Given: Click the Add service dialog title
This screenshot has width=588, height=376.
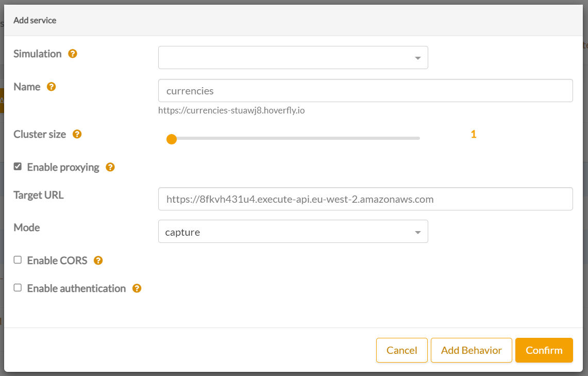Looking at the screenshot, I should (35, 21).
